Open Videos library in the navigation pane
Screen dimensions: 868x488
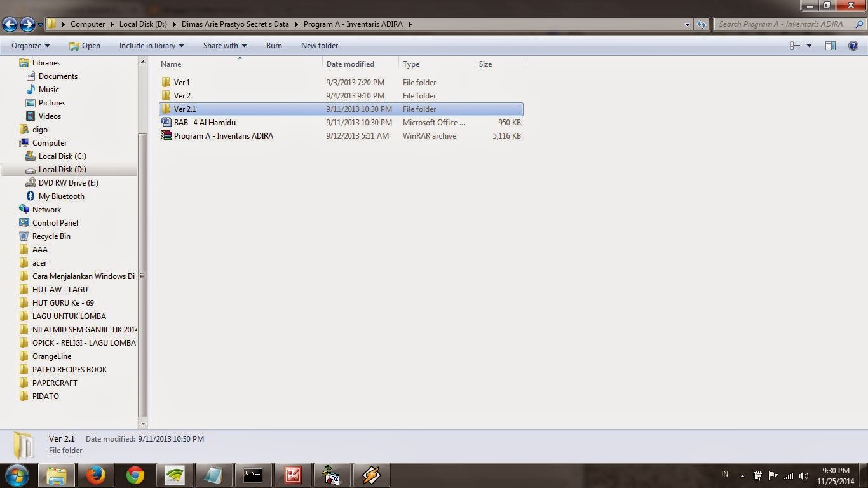pyautogui.click(x=50, y=116)
